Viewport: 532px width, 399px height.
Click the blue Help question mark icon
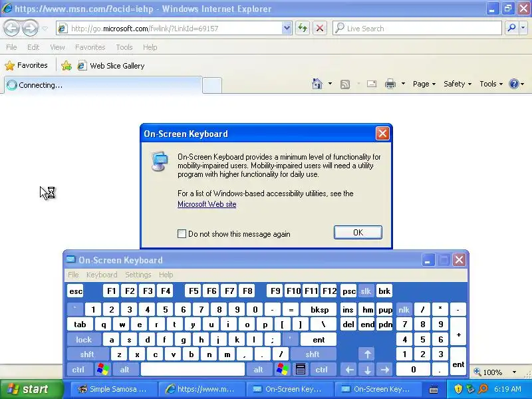514,84
